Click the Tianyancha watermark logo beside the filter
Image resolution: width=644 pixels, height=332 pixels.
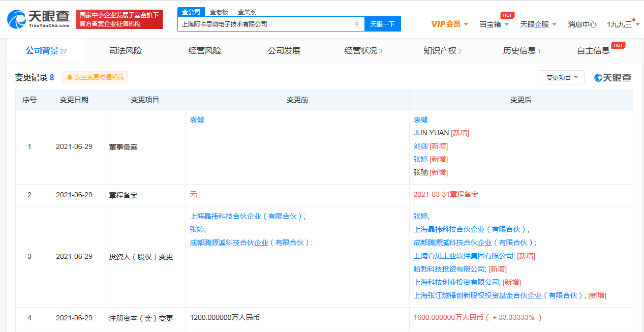pos(613,78)
